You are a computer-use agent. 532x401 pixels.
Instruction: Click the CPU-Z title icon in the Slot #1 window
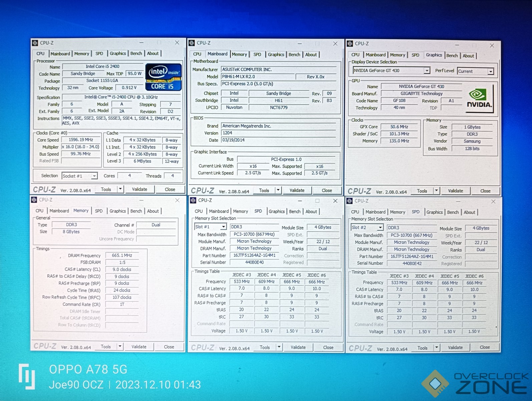(x=193, y=200)
